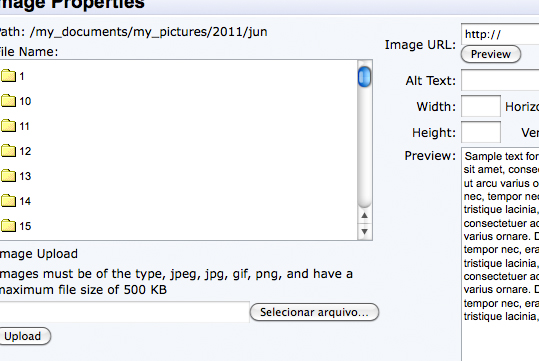
Task: Click the sample text preview area
Action: [x=500, y=254]
